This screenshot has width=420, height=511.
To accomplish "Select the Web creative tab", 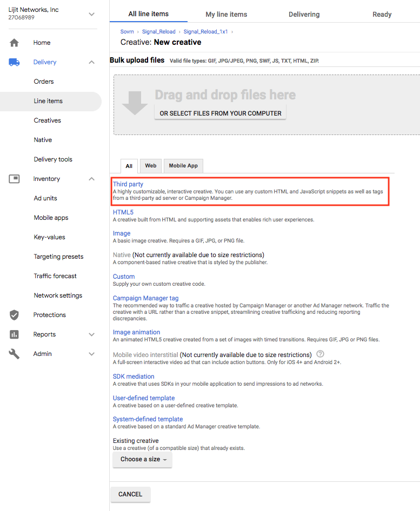I will (151, 166).
